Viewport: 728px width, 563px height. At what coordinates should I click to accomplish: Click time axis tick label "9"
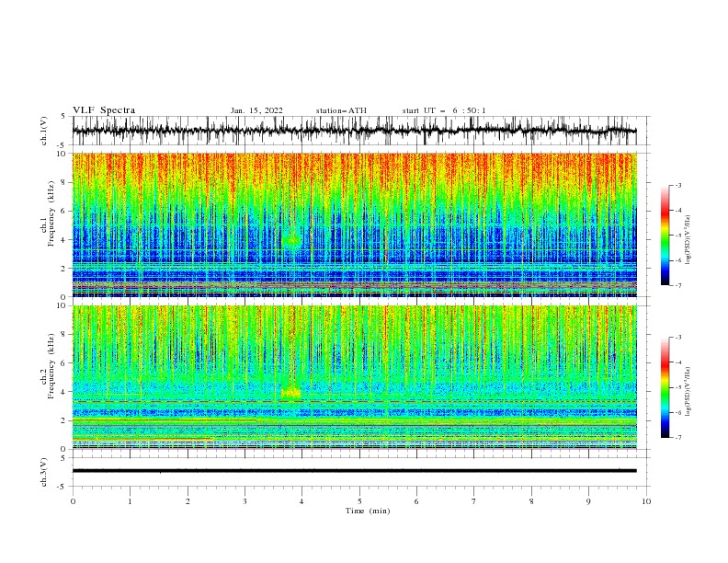pyautogui.click(x=588, y=501)
